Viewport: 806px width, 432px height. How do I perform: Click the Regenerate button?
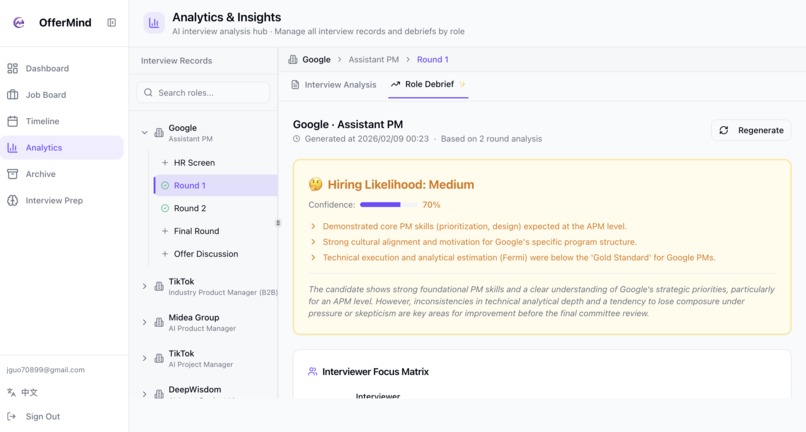click(752, 131)
